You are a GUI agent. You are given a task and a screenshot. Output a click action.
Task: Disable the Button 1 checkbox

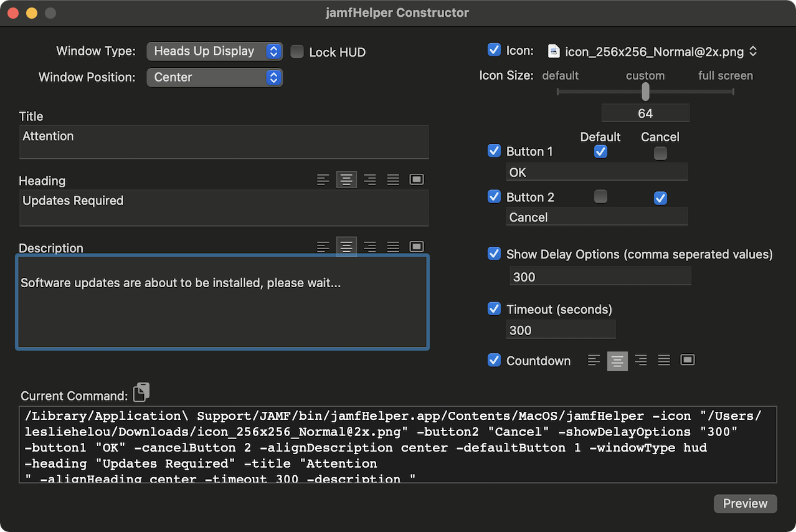[494, 151]
